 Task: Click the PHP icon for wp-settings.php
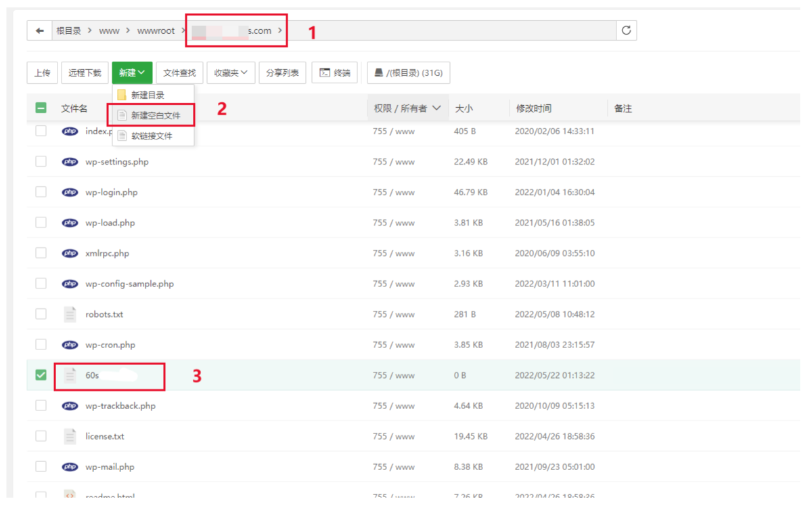click(70, 162)
